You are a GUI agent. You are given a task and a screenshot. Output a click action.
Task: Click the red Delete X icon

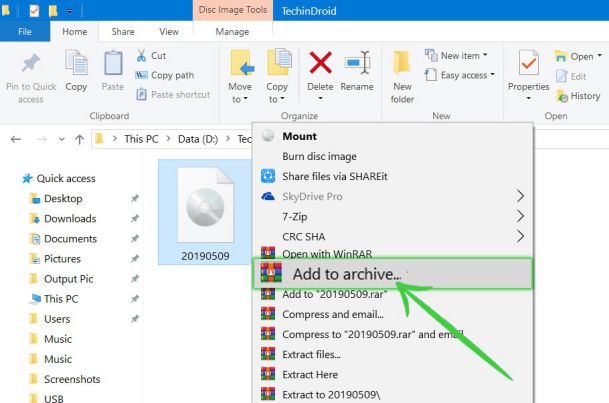pyautogui.click(x=320, y=63)
